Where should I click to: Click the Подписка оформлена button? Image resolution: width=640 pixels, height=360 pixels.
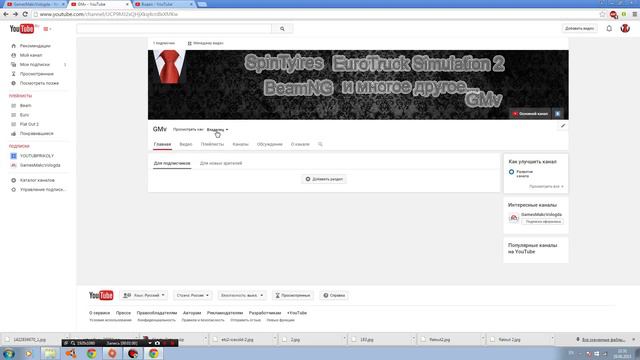pyautogui.click(x=543, y=222)
